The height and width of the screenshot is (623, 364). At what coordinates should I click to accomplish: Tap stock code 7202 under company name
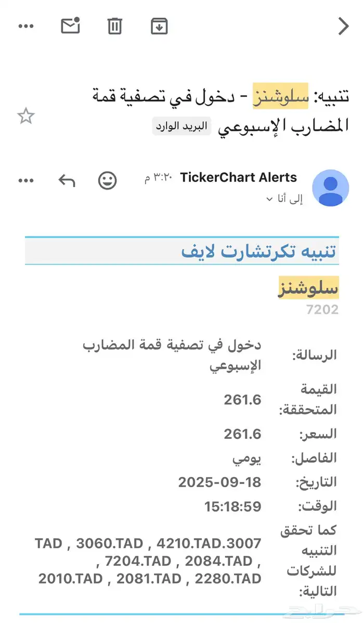click(x=322, y=310)
